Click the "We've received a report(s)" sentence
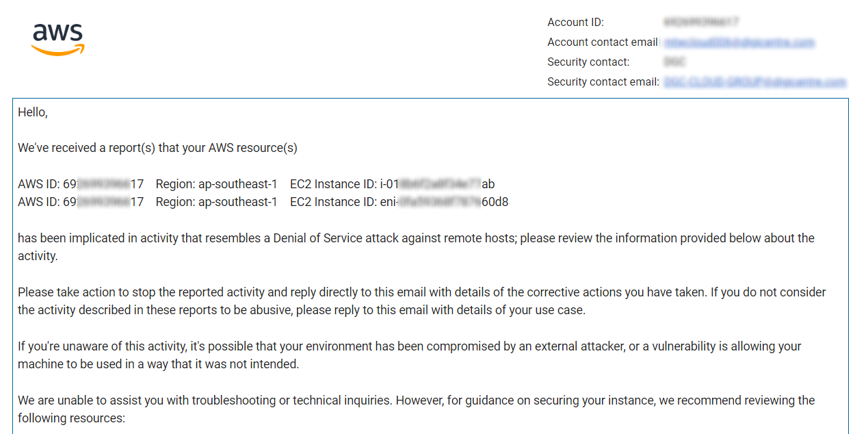 157,148
